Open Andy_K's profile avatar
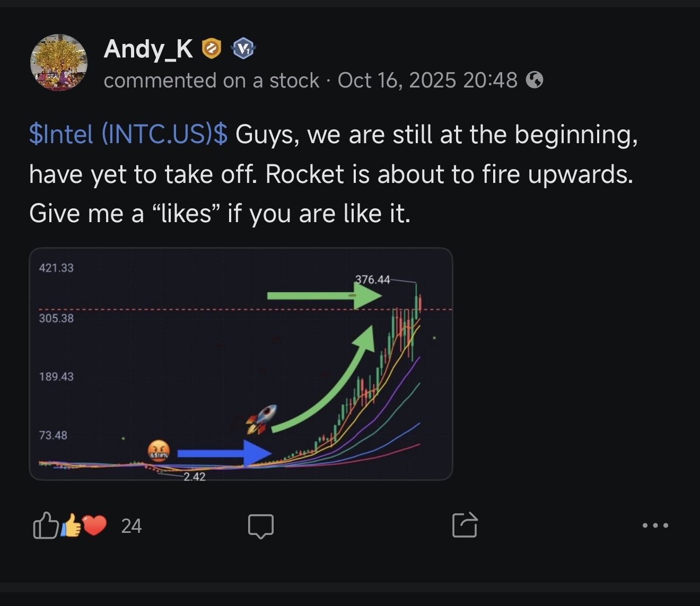The image size is (700, 606). (x=59, y=63)
